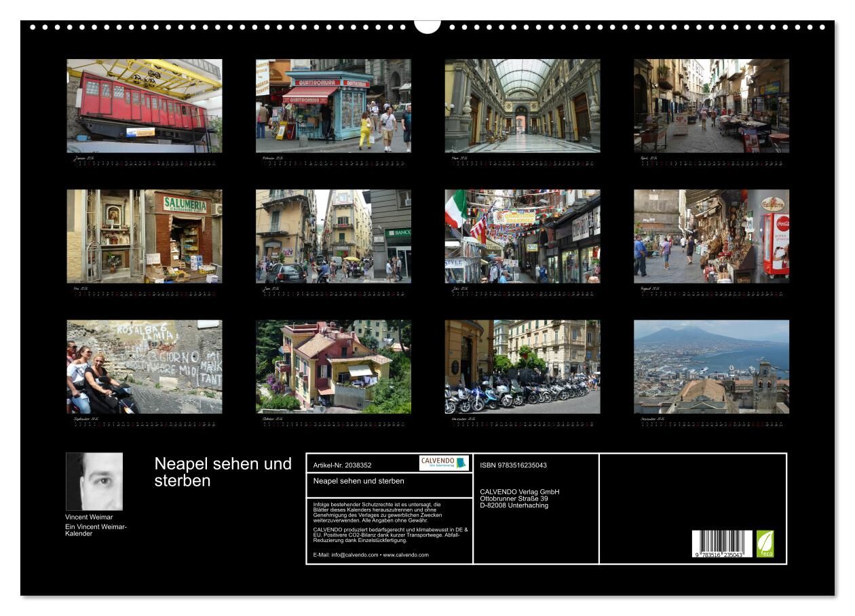
Task: Click the ISBN 9783516235043 number text
Action: pyautogui.click(x=513, y=465)
